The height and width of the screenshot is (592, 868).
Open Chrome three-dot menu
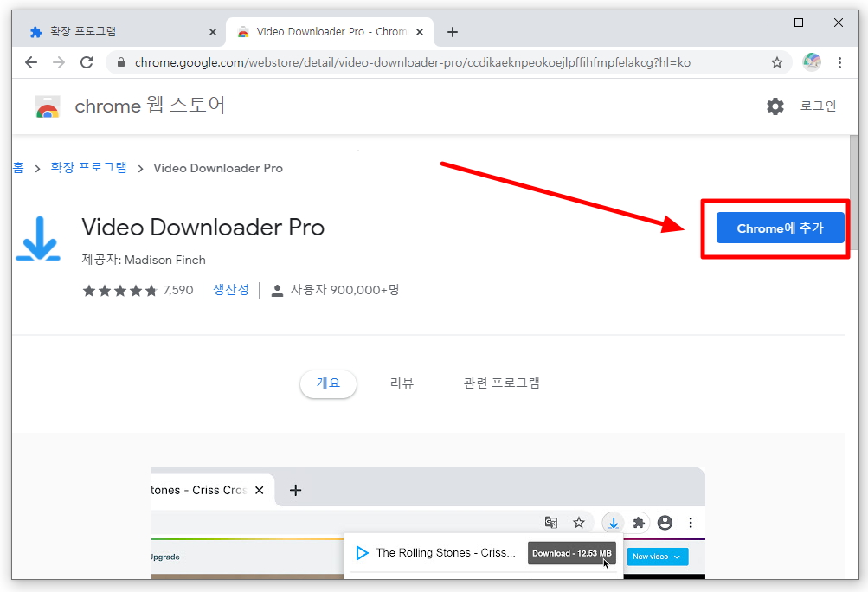point(839,62)
